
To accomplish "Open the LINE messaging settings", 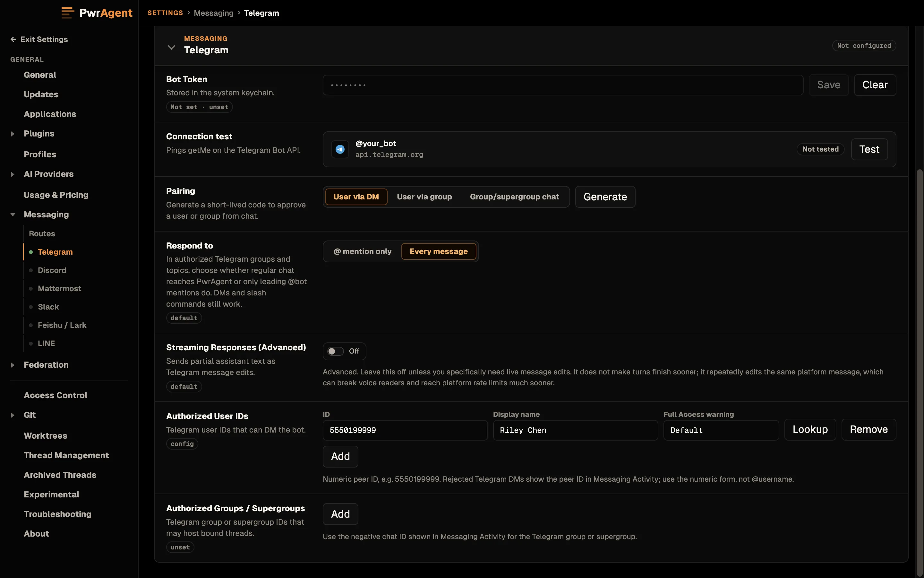I will pos(46,344).
